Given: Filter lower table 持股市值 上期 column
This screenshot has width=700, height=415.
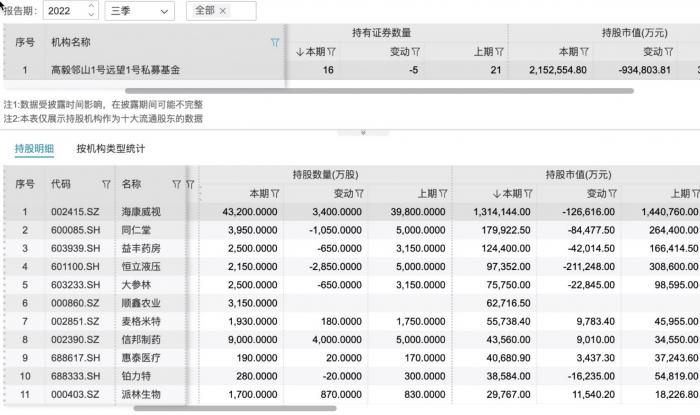Looking at the screenshot, I should coord(696,194).
